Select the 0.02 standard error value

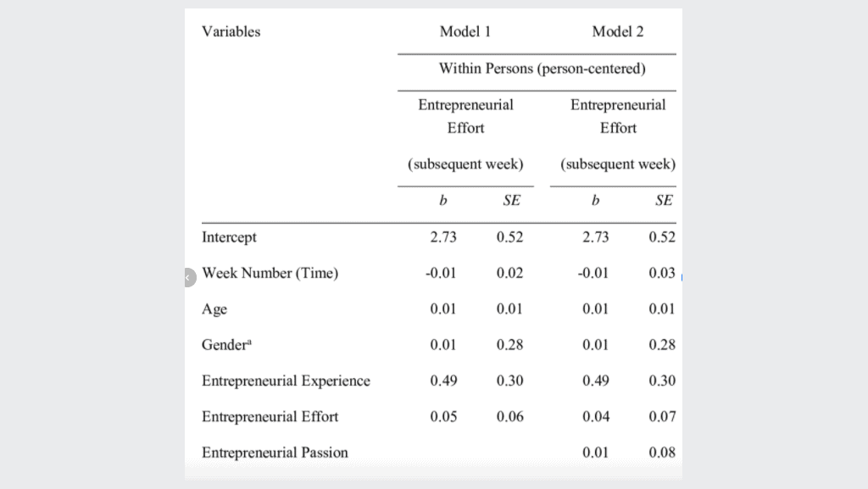[509, 273]
